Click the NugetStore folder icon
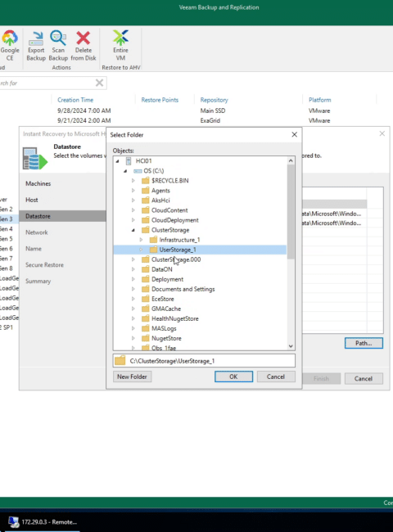 point(146,338)
